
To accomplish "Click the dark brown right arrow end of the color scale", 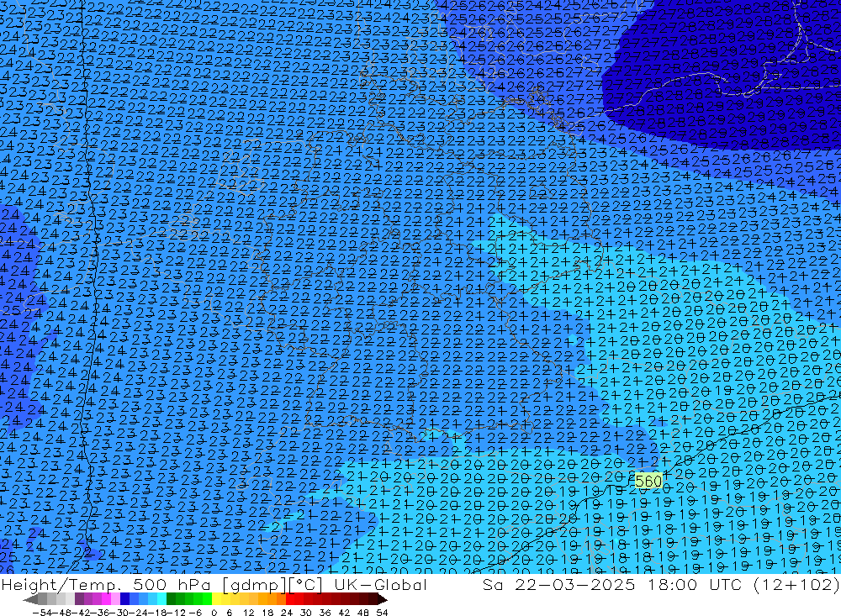I will pos(382,599).
